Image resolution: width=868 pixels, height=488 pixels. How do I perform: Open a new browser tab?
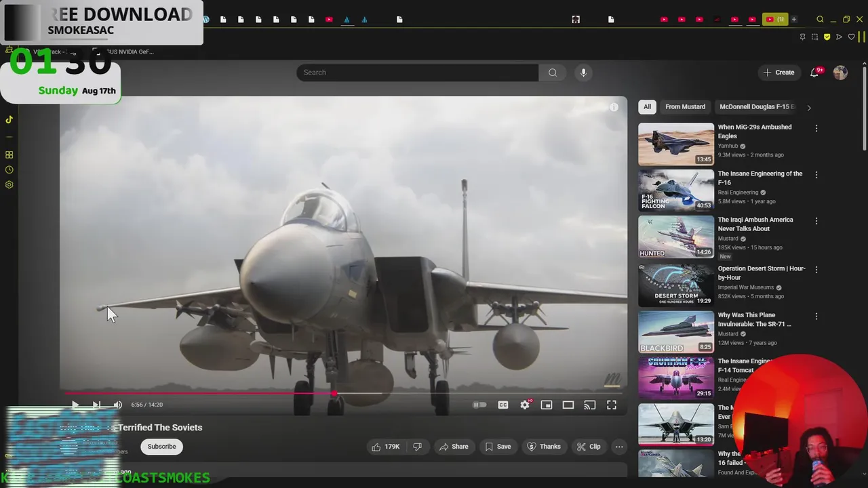[x=794, y=19]
